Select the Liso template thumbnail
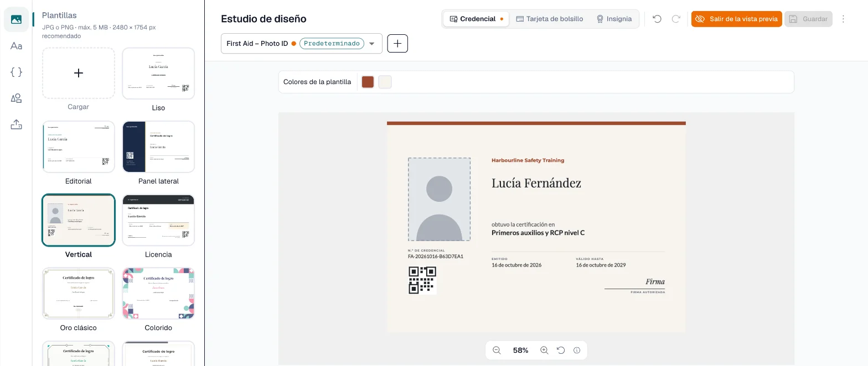Image resolution: width=868 pixels, height=366 pixels. pos(158,73)
